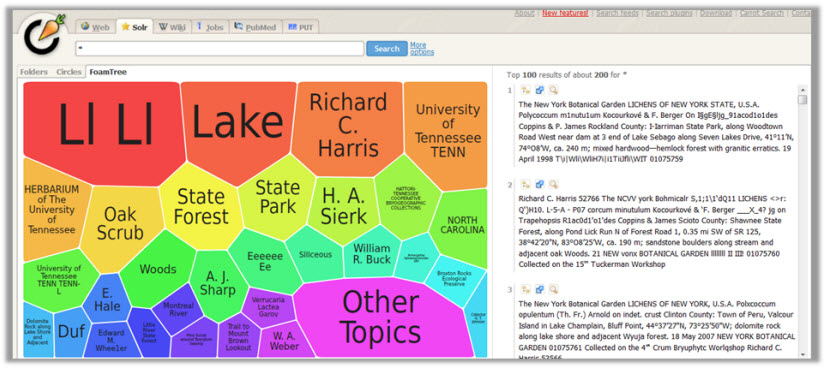824x368 pixels.
Task: Select the 'Montreal River' cluster
Action: coord(178,310)
